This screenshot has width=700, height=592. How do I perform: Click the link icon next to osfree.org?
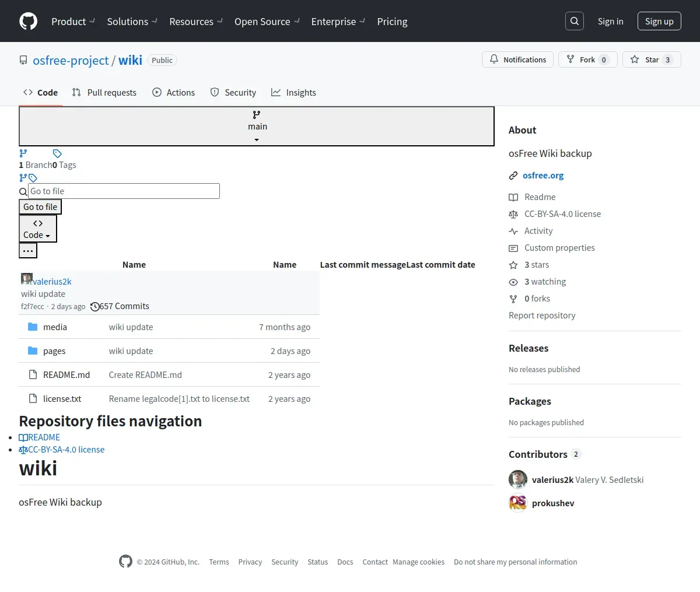point(513,176)
